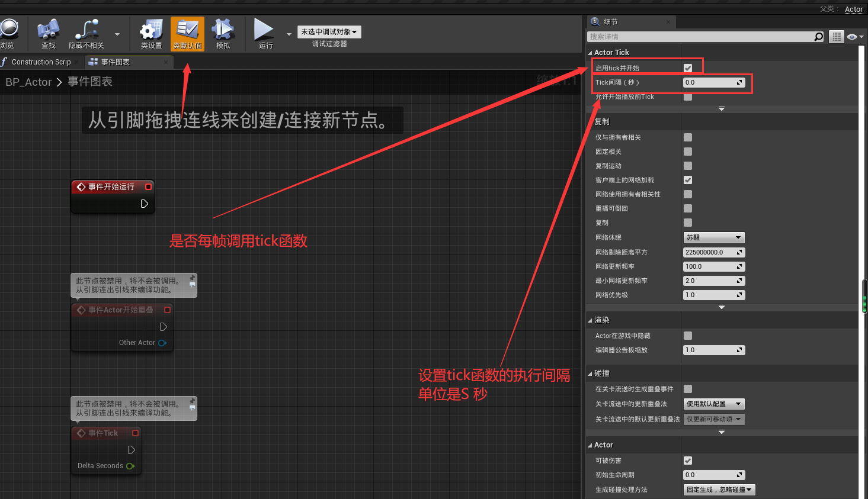Select the 事件图表 tab
868x499 pixels.
[115, 62]
